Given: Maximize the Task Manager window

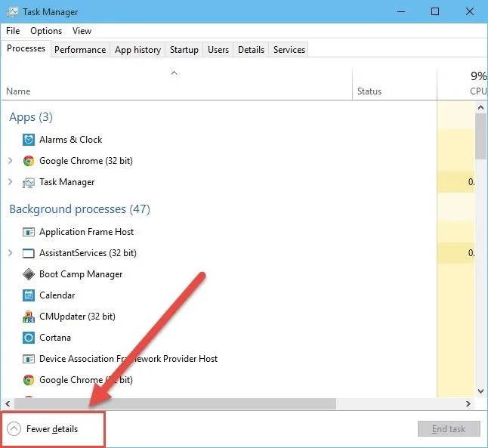Looking at the screenshot, I should click(x=435, y=12).
